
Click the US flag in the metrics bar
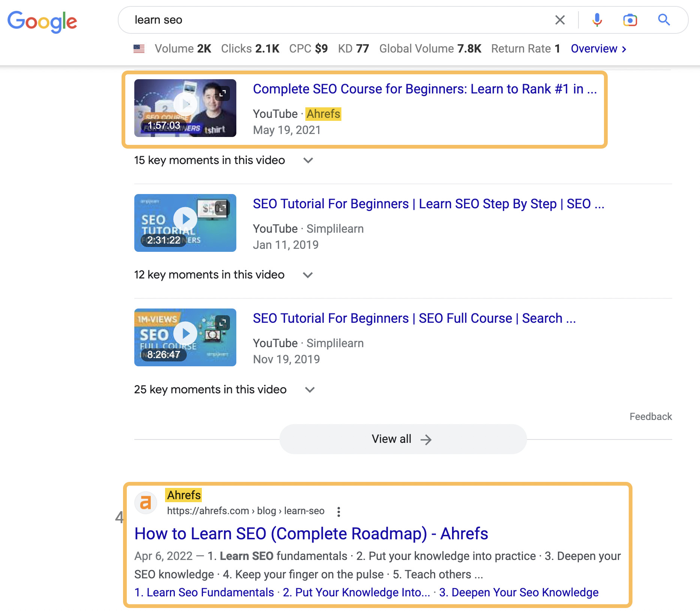pyautogui.click(x=139, y=48)
